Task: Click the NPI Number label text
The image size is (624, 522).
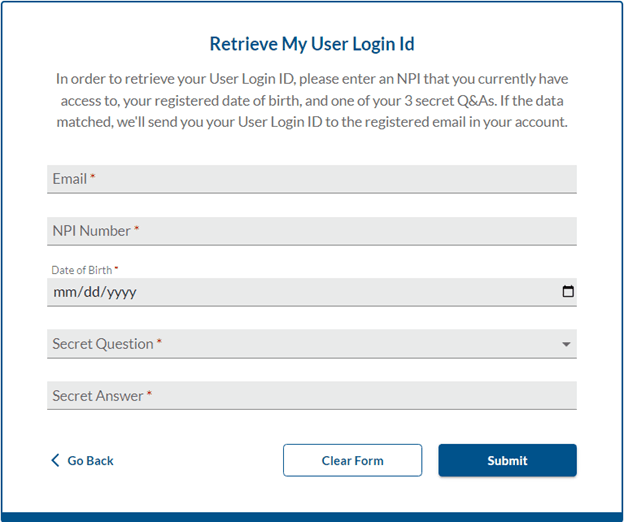Action: click(92, 231)
